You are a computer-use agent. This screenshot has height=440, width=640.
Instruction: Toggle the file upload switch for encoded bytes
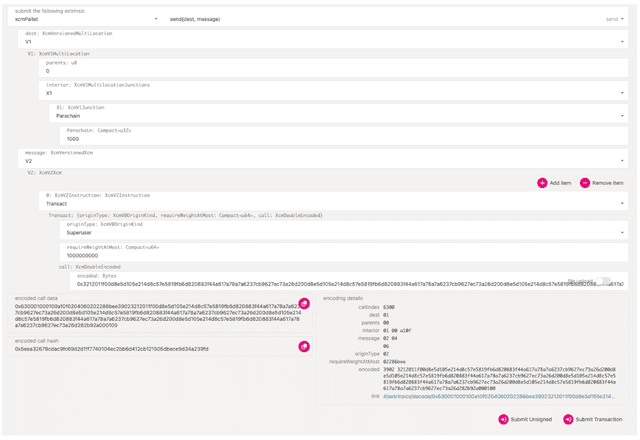pyautogui.click(x=604, y=282)
